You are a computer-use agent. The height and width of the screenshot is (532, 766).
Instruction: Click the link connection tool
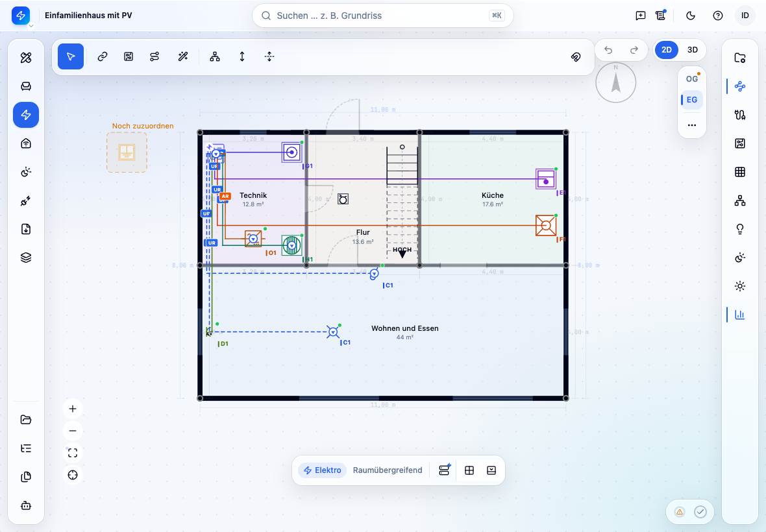coord(102,56)
